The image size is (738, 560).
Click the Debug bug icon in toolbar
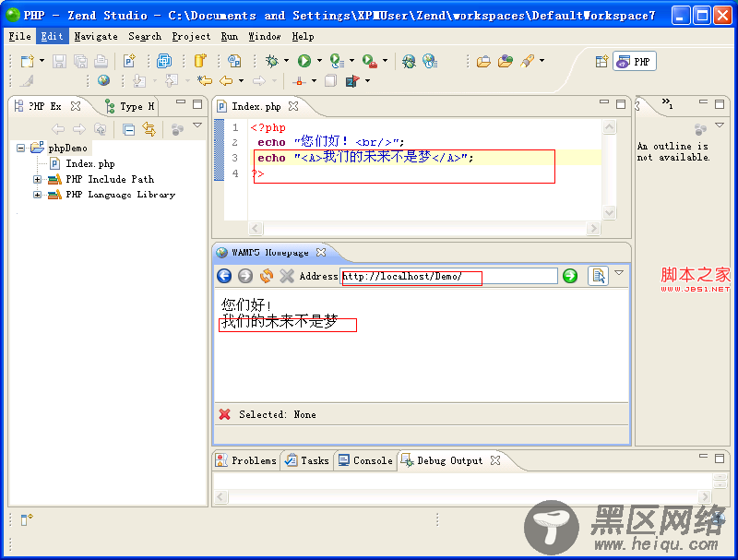pos(271,61)
